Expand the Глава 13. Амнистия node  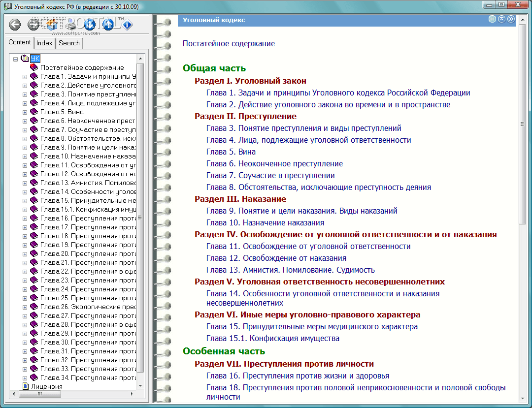[25, 183]
